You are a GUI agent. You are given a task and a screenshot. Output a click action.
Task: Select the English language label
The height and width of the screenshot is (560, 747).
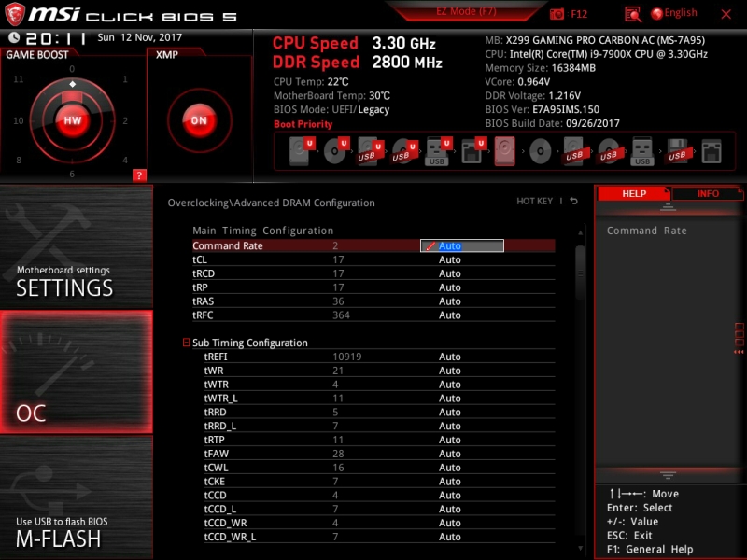coord(681,13)
